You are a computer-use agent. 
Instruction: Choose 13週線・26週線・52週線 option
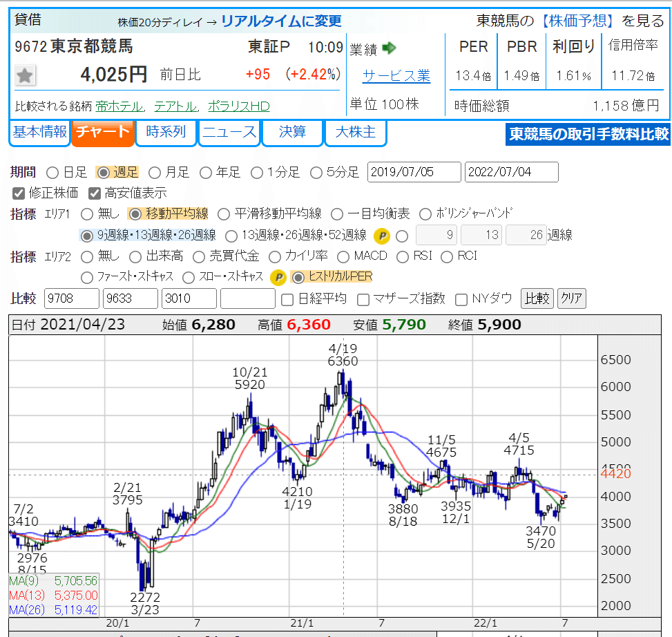231,236
